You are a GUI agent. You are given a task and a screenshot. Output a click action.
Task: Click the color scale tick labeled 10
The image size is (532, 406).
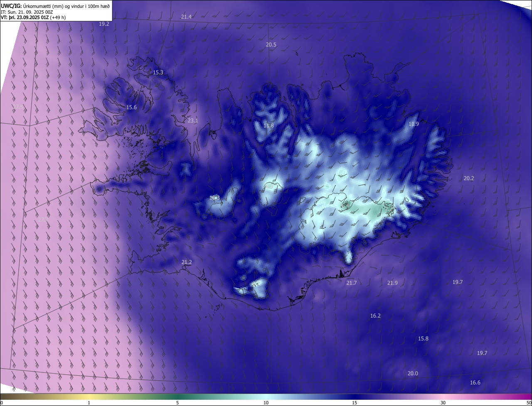[x=266, y=403]
